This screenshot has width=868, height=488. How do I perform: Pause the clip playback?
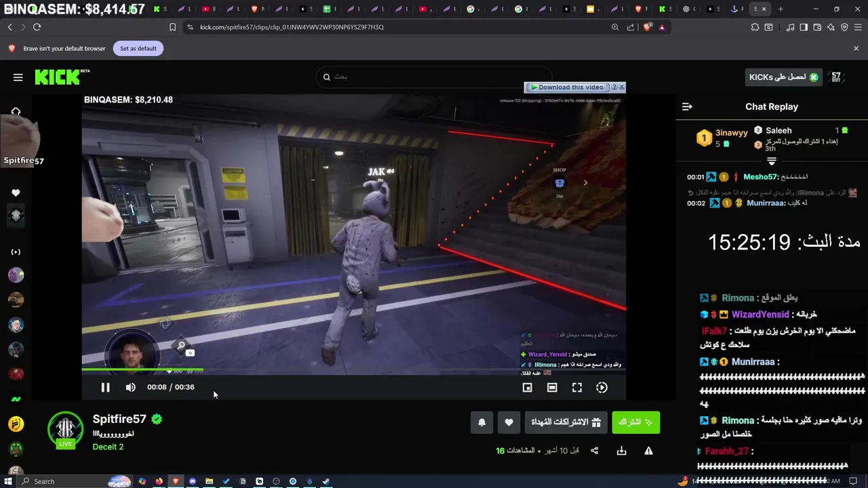pos(105,387)
